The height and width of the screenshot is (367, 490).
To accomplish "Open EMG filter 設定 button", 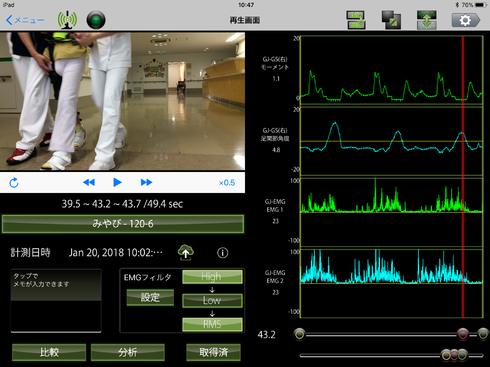I will (150, 297).
